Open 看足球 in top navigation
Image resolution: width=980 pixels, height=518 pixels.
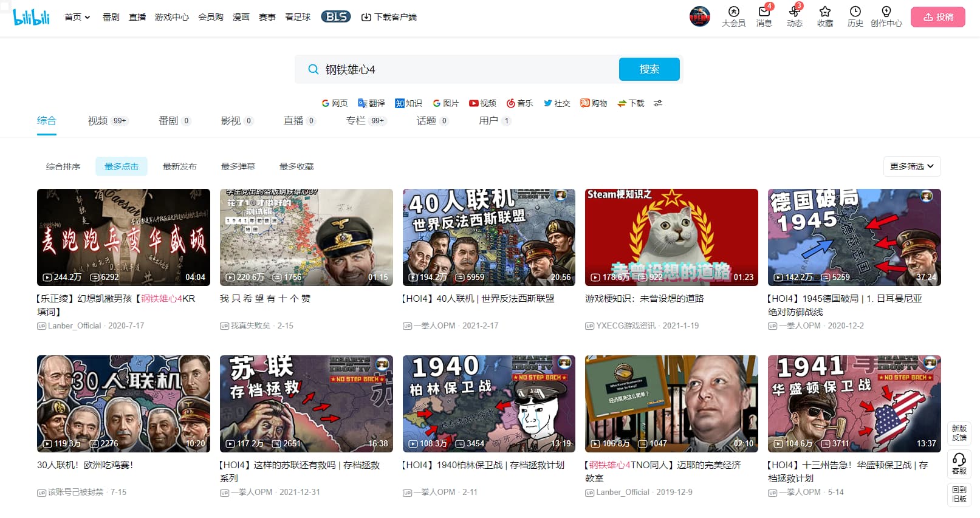pyautogui.click(x=298, y=17)
